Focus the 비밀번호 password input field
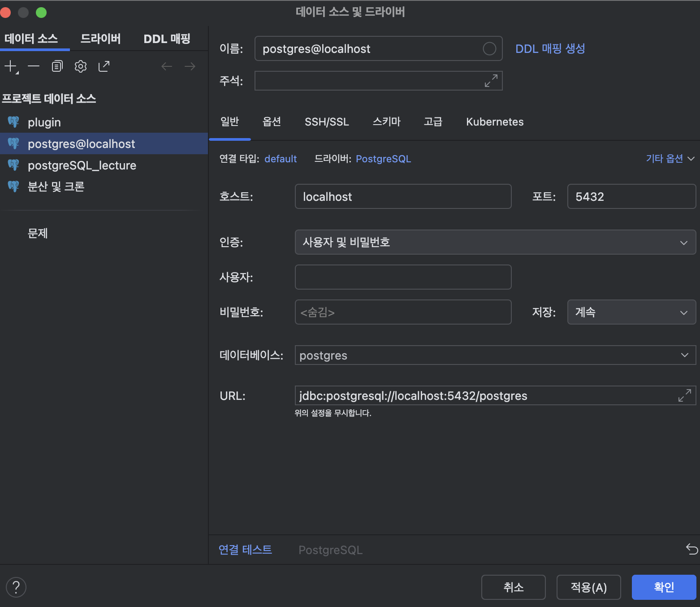Screen dimensions: 700x607 pos(403,312)
